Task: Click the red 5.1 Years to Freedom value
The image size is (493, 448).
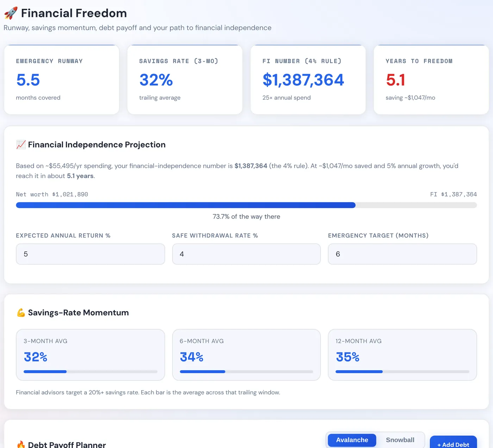Action: (x=395, y=80)
